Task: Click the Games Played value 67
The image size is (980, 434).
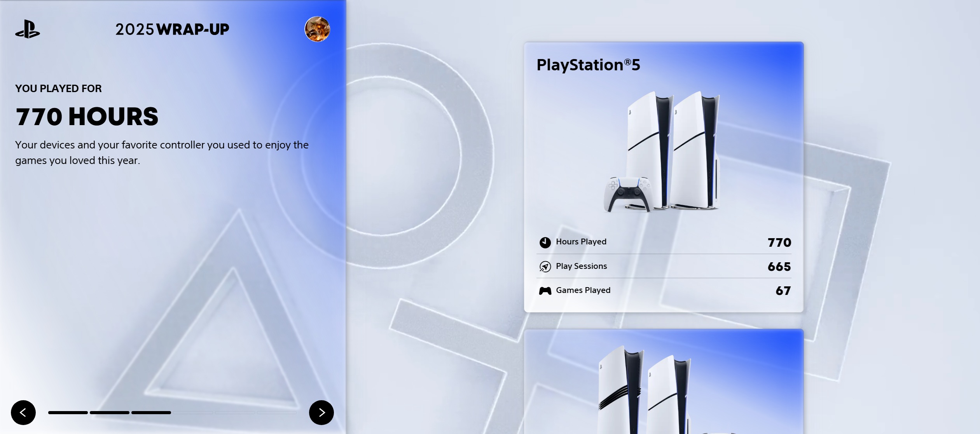Action: click(783, 291)
